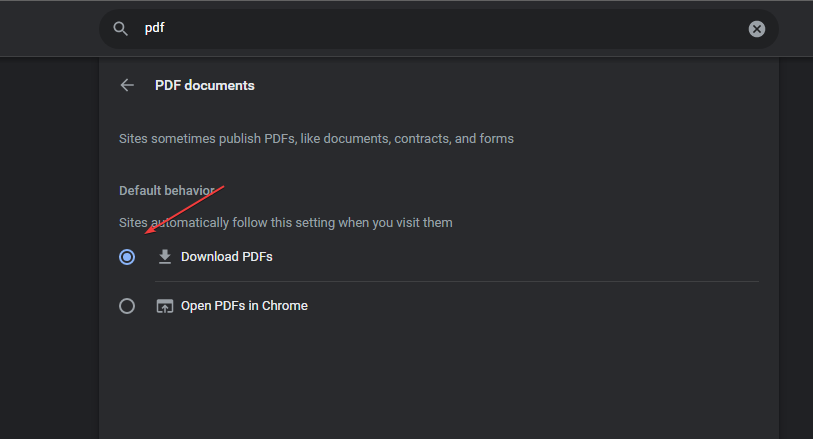Select the Open PDFs in Chrome radio button
The height and width of the screenshot is (439, 813).
click(127, 306)
